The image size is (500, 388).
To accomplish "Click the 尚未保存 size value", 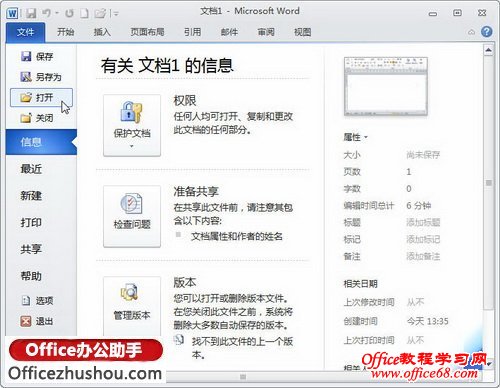I will click(x=423, y=155).
